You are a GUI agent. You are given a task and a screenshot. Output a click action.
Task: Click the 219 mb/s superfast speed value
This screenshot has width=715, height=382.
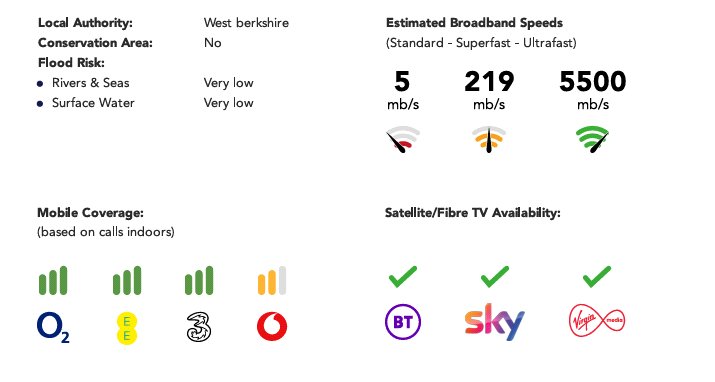[489, 89]
